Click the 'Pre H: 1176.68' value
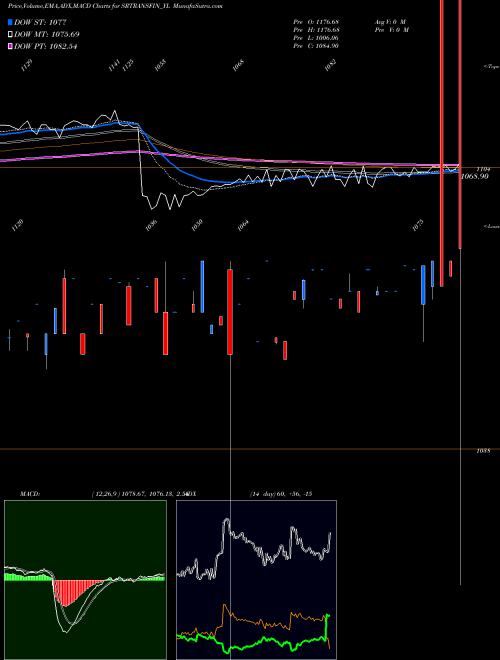This screenshot has width=500, height=660. 316,30
